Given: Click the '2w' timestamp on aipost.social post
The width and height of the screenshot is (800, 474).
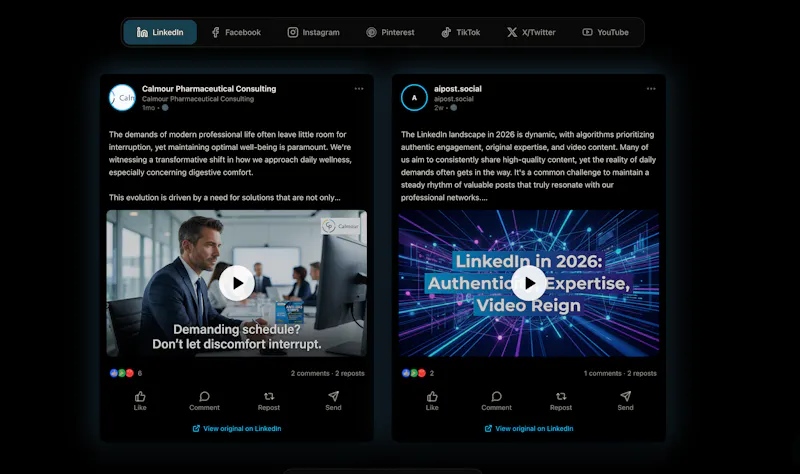Looking at the screenshot, I should click(439, 108).
